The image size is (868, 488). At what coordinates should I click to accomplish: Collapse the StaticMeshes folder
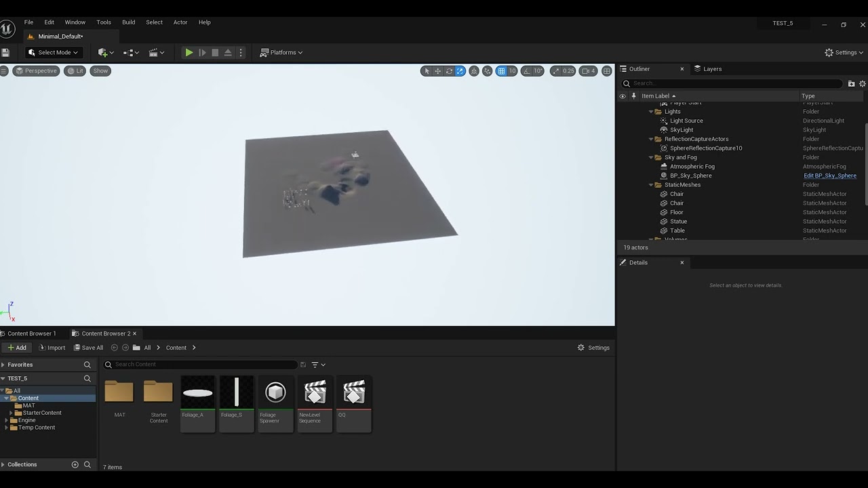[651, 185]
